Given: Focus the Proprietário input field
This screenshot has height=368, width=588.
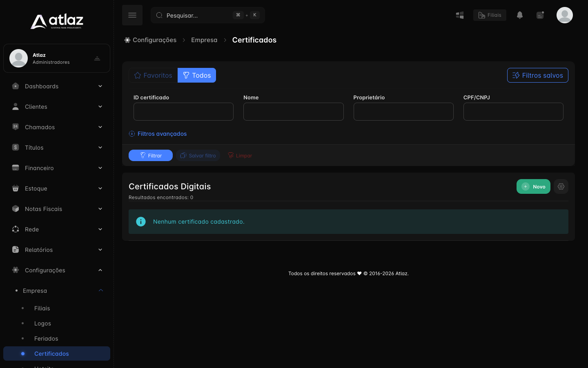Looking at the screenshot, I should pyautogui.click(x=403, y=112).
